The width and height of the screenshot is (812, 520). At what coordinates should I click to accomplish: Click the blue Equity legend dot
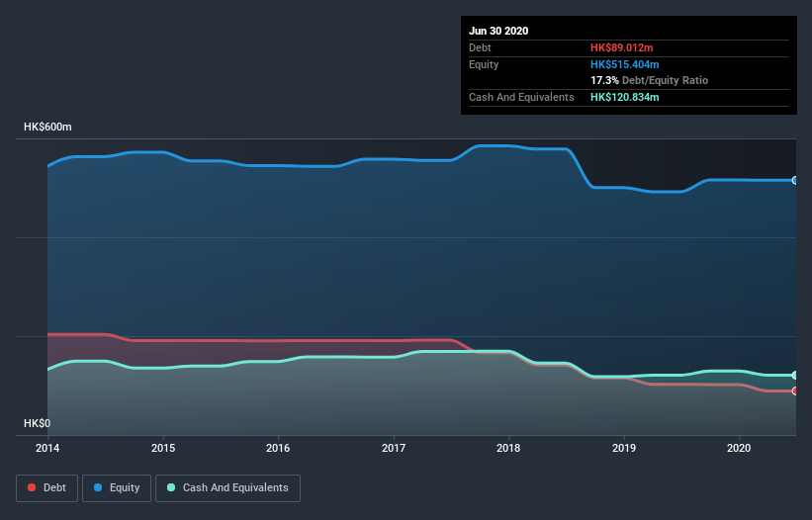[x=98, y=487]
